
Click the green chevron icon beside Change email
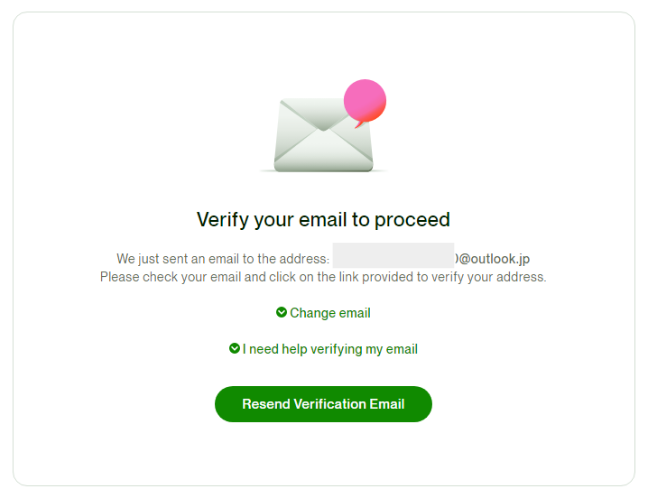pyautogui.click(x=282, y=312)
